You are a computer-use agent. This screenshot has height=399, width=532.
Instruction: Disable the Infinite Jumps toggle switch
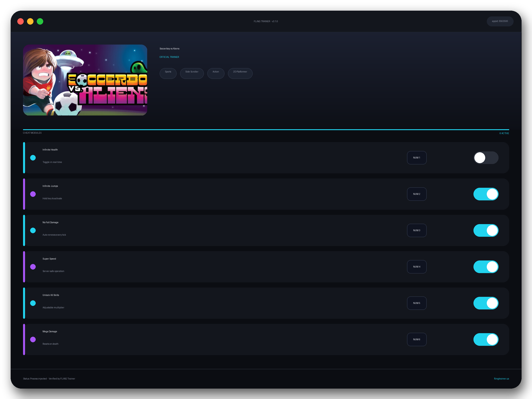[486, 194]
